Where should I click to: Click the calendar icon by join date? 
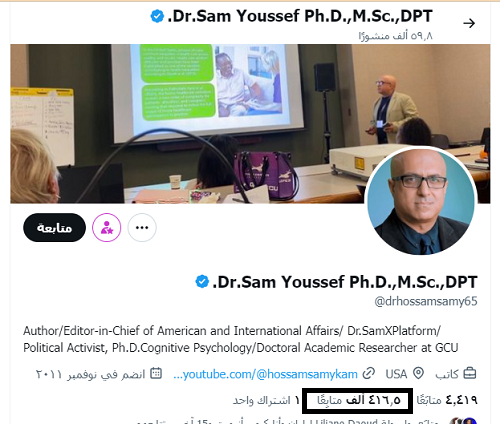pos(156,374)
